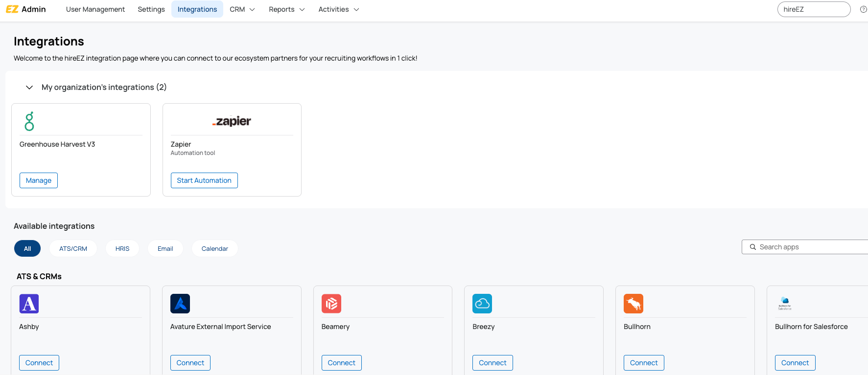Click the Beamery card name
Image resolution: width=868 pixels, height=375 pixels.
click(335, 327)
